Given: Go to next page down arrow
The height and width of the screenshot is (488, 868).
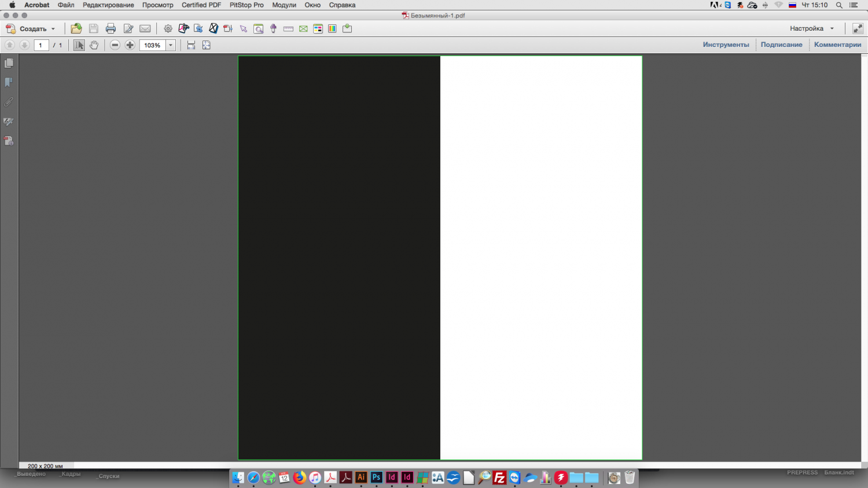Looking at the screenshot, I should click(24, 45).
